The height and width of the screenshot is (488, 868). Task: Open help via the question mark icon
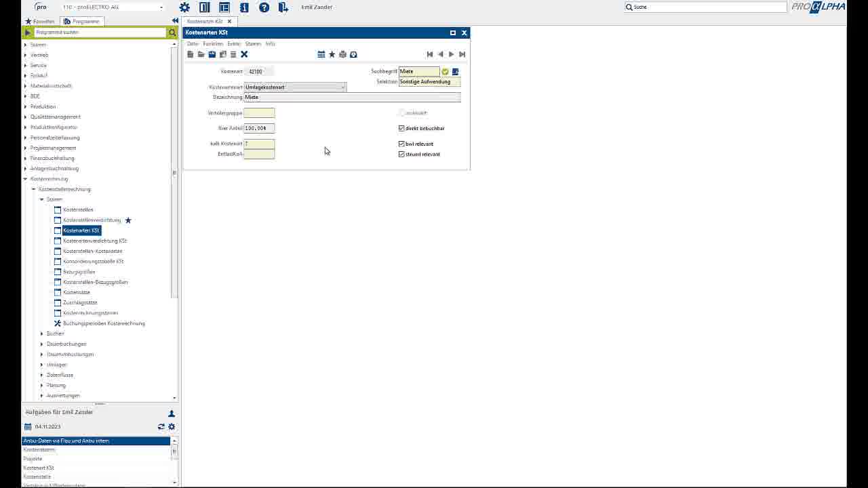coord(264,7)
